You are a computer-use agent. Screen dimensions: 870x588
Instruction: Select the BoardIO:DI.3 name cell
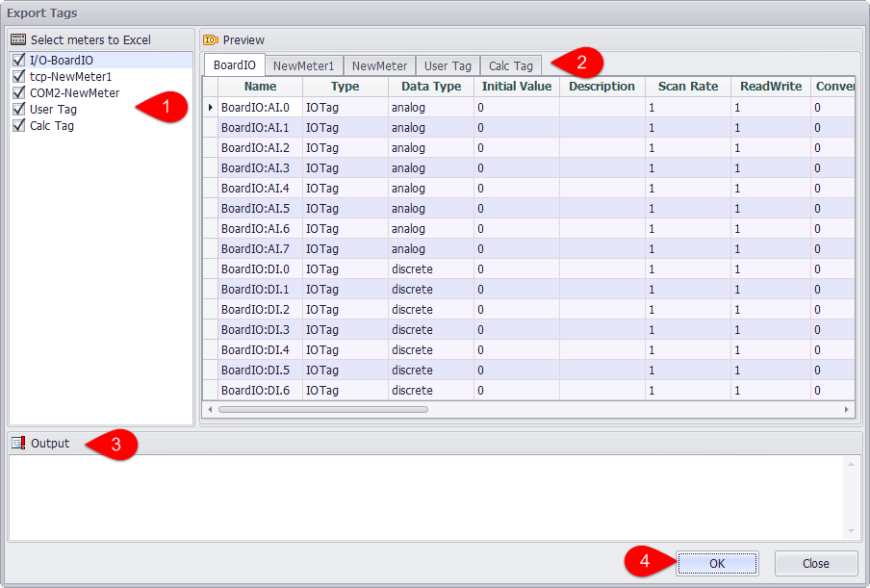[x=260, y=330]
